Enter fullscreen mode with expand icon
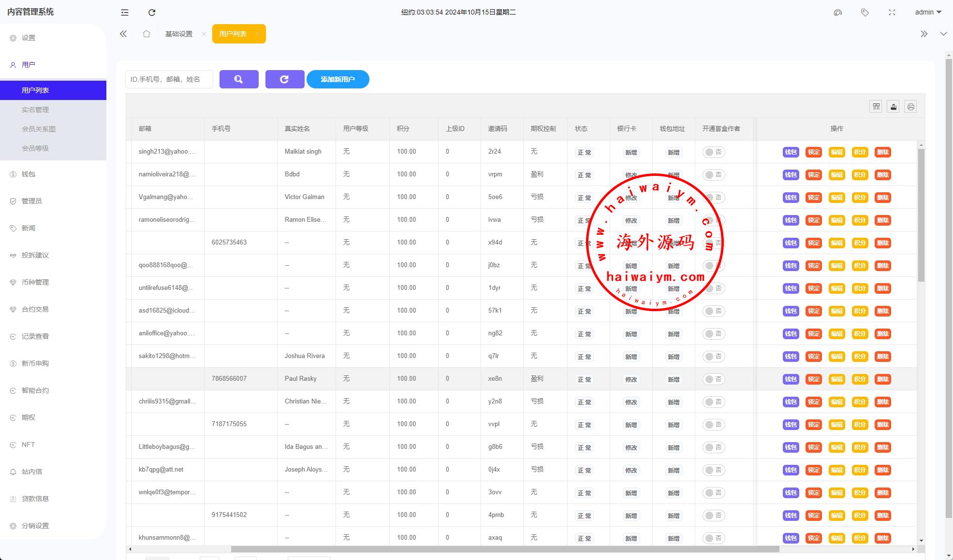Viewport: 953px width, 560px height. [x=892, y=13]
